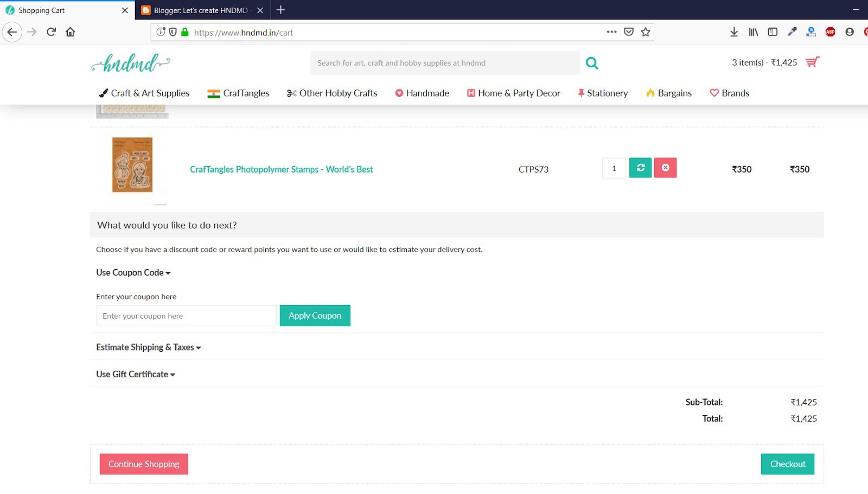Click Apply Coupon button
The image size is (868, 494).
(x=315, y=316)
